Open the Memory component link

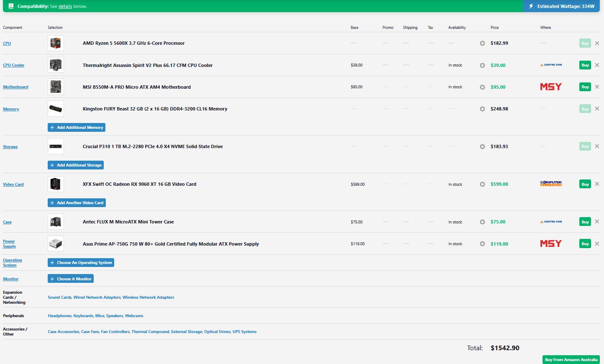[x=11, y=109]
